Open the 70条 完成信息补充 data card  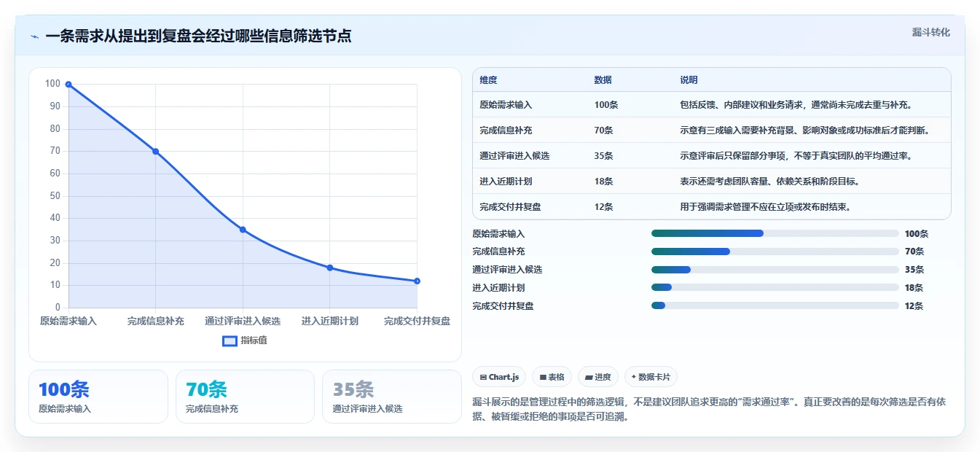pos(245,397)
